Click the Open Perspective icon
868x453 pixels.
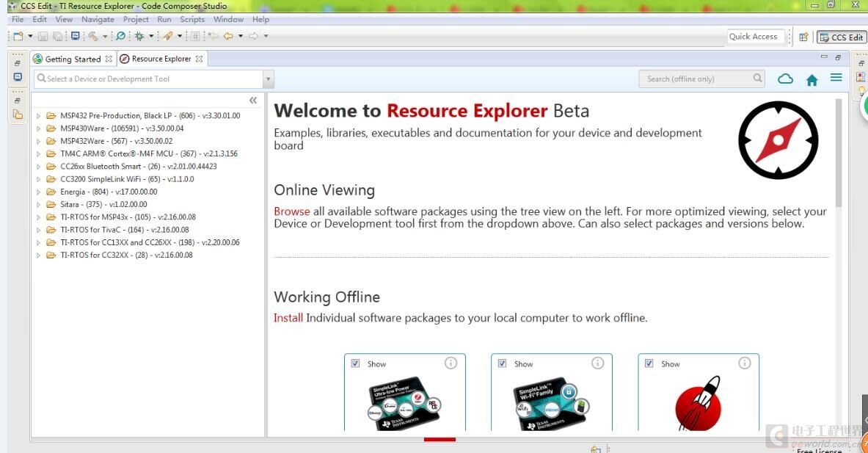[x=803, y=37]
